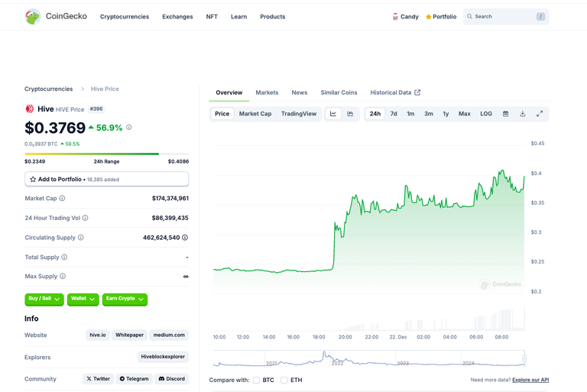The image size is (587, 392).
Task: Open the NFT nav menu
Action: pos(212,17)
